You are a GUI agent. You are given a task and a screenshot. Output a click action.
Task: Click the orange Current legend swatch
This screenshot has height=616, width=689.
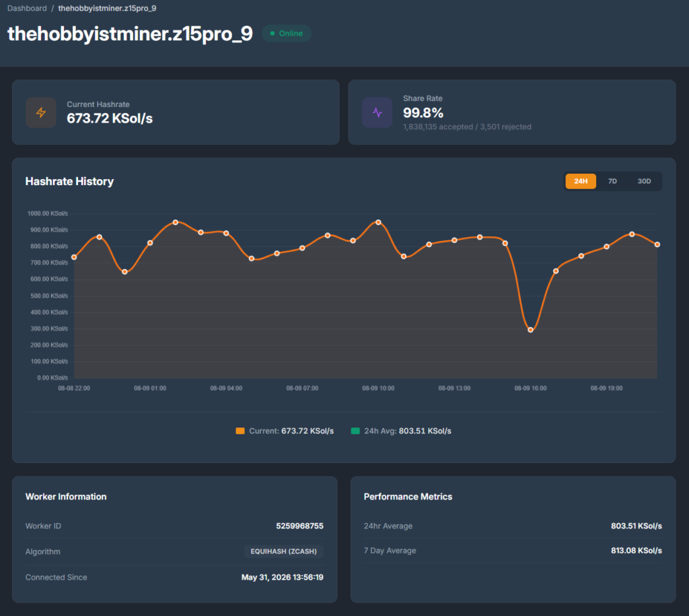[240, 431]
